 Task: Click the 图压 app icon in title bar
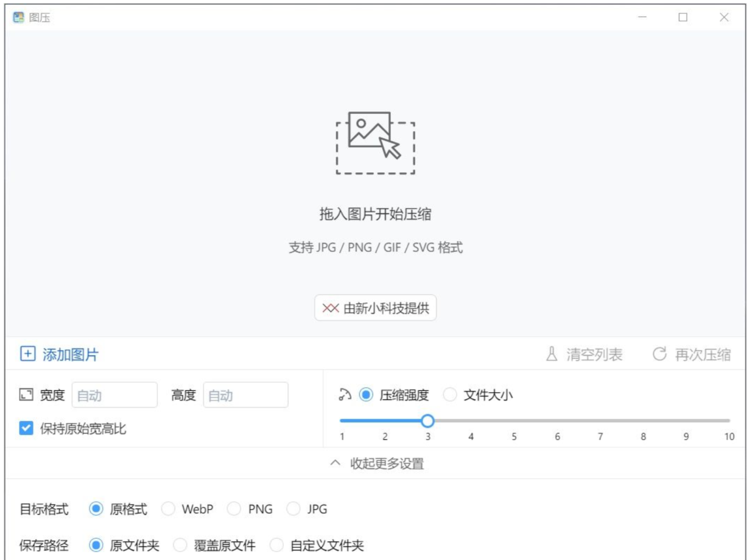[18, 17]
